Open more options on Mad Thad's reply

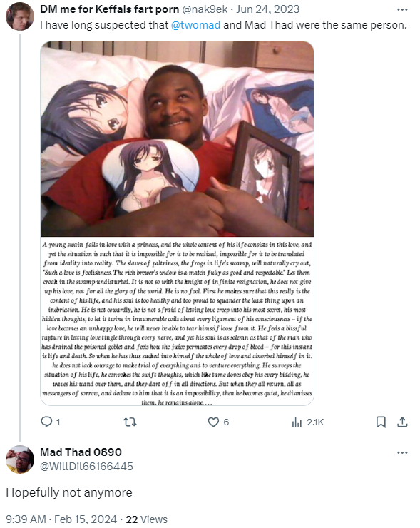point(402,452)
